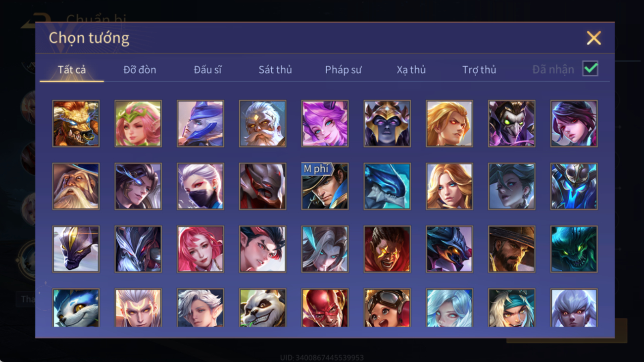
Task: Select the orange lion beast hero portrait
Action: 76,124
